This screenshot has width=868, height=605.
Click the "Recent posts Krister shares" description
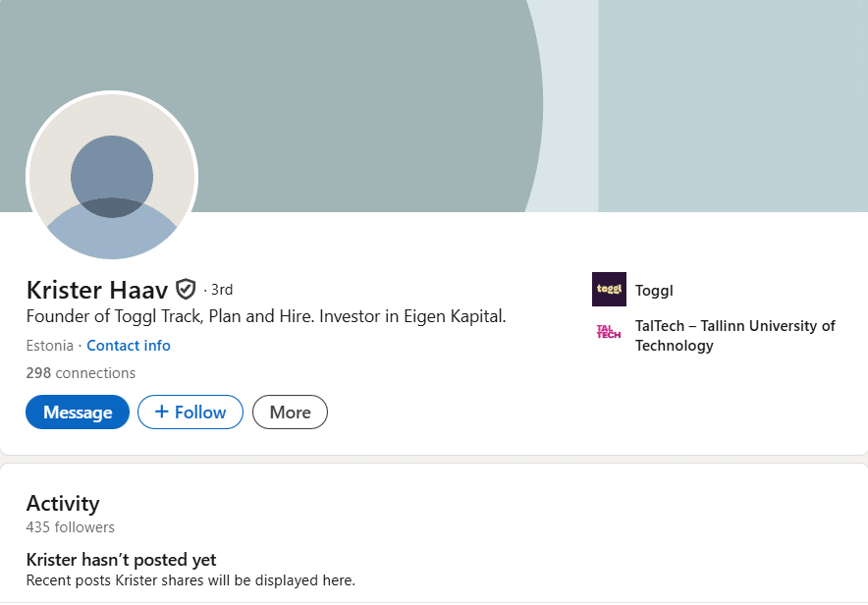tap(190, 580)
